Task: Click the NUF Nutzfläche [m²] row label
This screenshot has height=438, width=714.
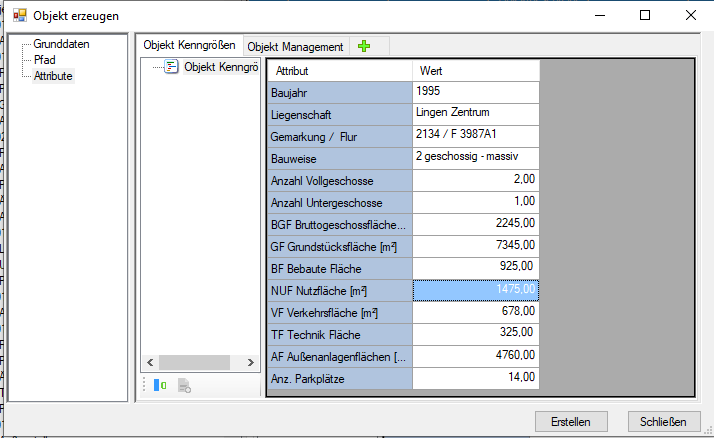Action: [x=340, y=290]
